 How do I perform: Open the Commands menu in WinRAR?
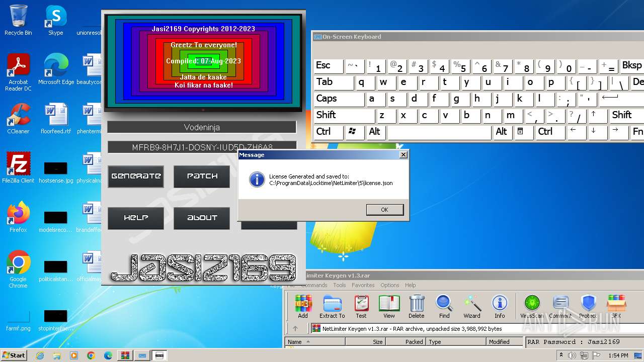tap(314, 285)
